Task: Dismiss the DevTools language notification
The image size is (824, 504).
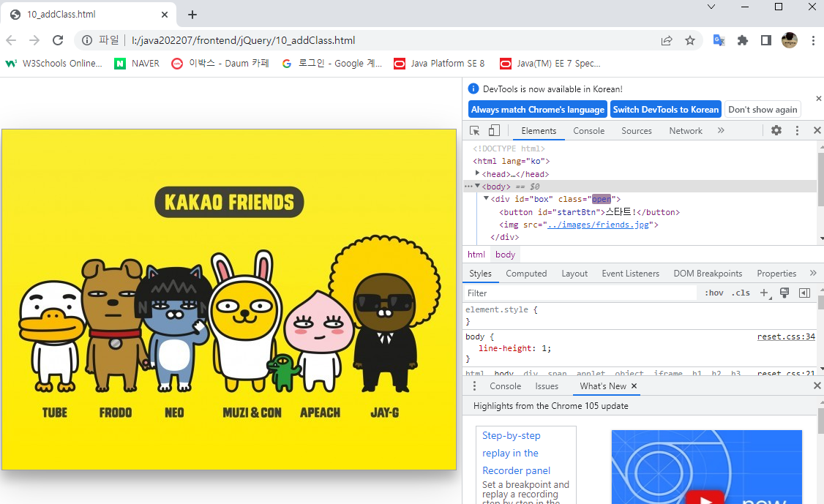Action: [818, 98]
